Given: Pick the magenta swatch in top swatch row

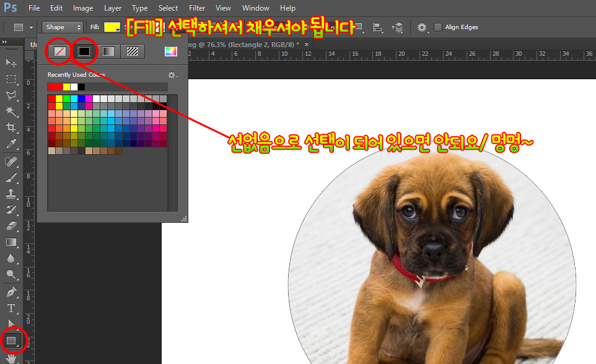Looking at the screenshot, I should [x=89, y=99].
